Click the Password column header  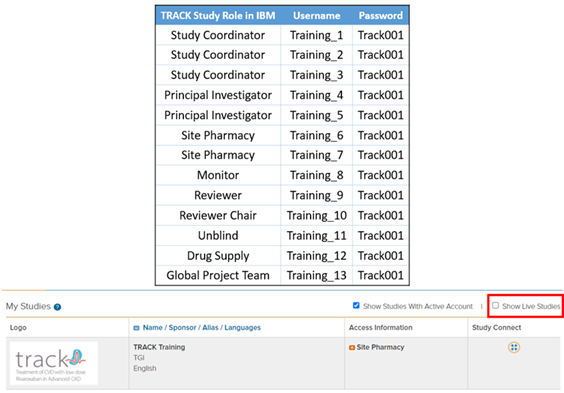[381, 15]
